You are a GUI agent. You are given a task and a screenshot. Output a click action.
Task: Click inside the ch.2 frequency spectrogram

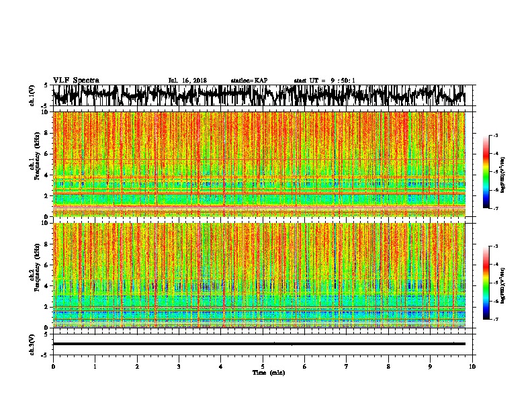(259, 275)
